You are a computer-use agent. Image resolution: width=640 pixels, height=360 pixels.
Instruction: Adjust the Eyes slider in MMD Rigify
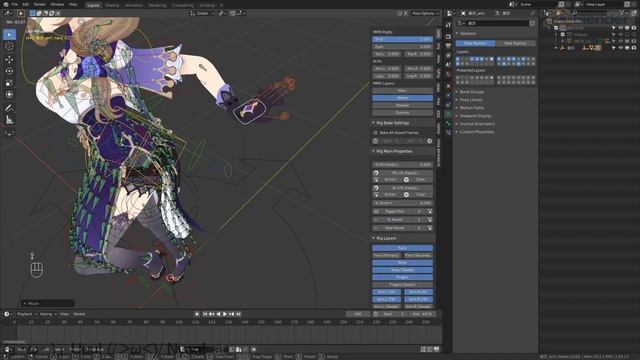point(402,47)
